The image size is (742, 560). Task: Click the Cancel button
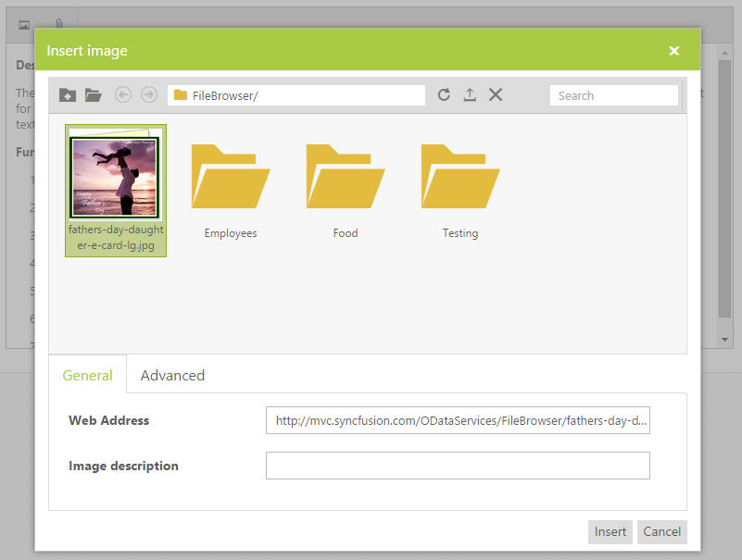coord(661,531)
